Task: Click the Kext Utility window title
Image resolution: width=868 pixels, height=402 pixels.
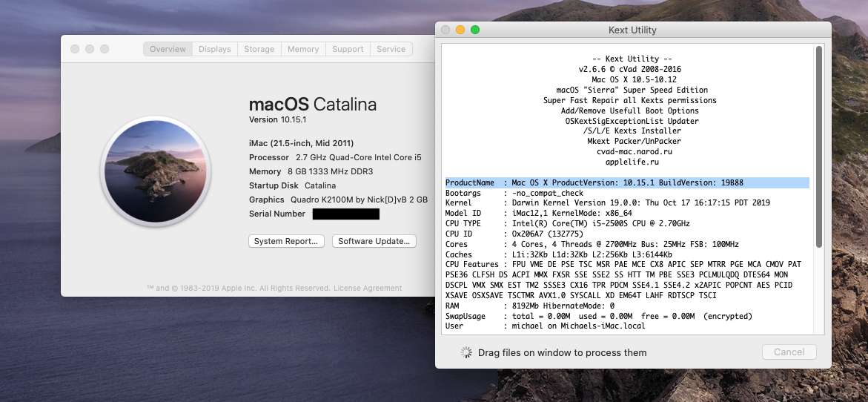Action: pyautogui.click(x=632, y=30)
